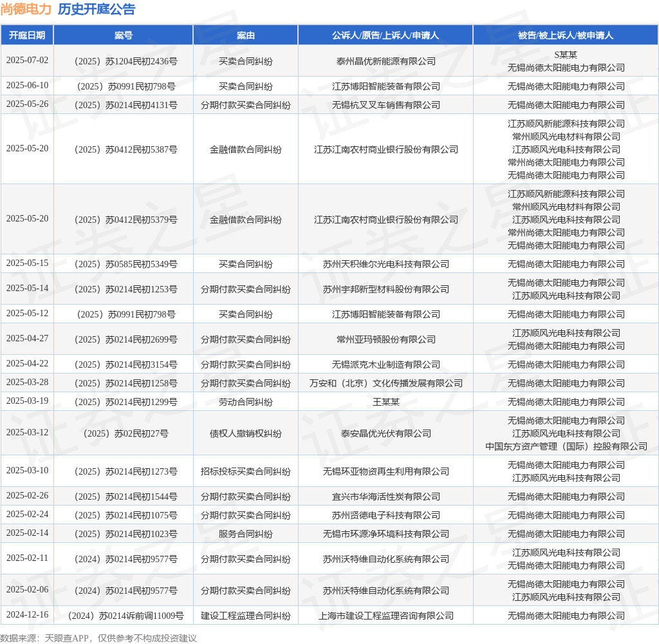Select the date 2025-03-28
The height and width of the screenshot is (644, 659).
(27, 382)
